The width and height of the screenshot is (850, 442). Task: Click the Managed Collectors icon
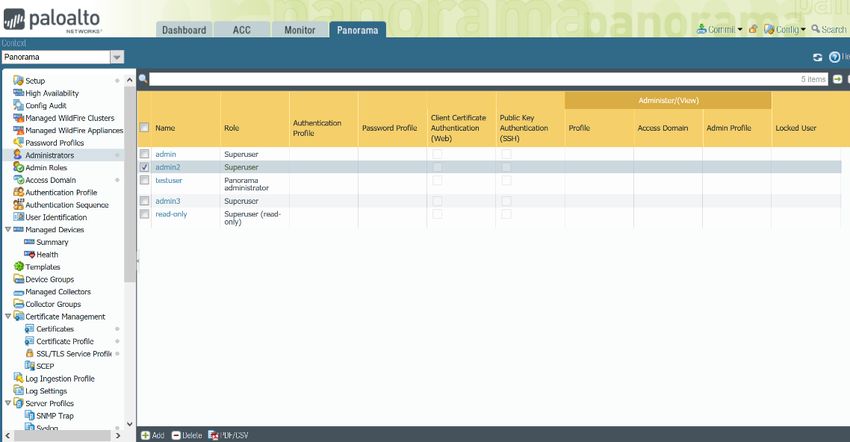[18, 292]
